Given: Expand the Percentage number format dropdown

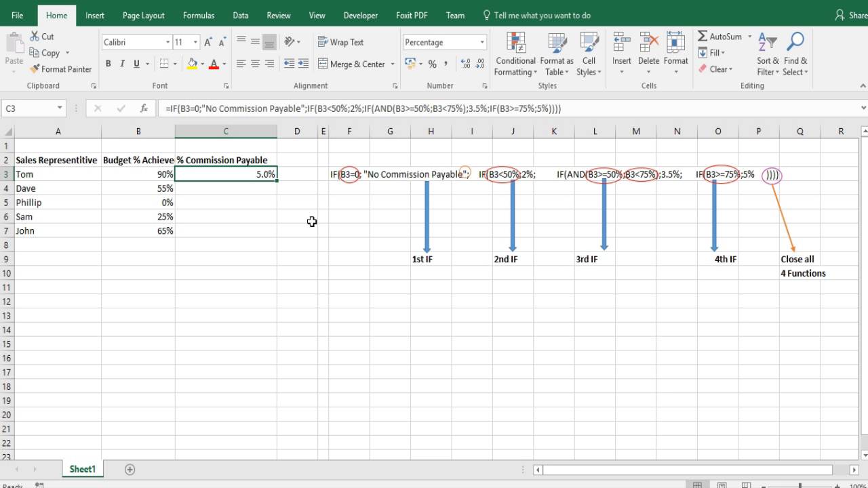Looking at the screenshot, I should [482, 42].
